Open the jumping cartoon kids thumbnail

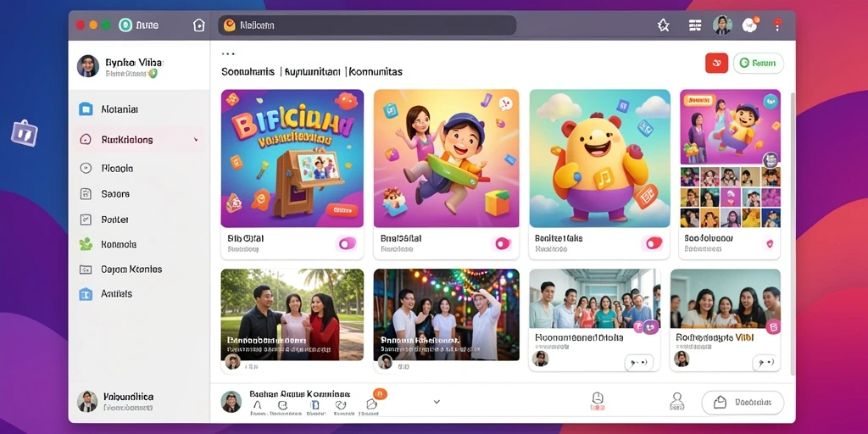click(446, 159)
